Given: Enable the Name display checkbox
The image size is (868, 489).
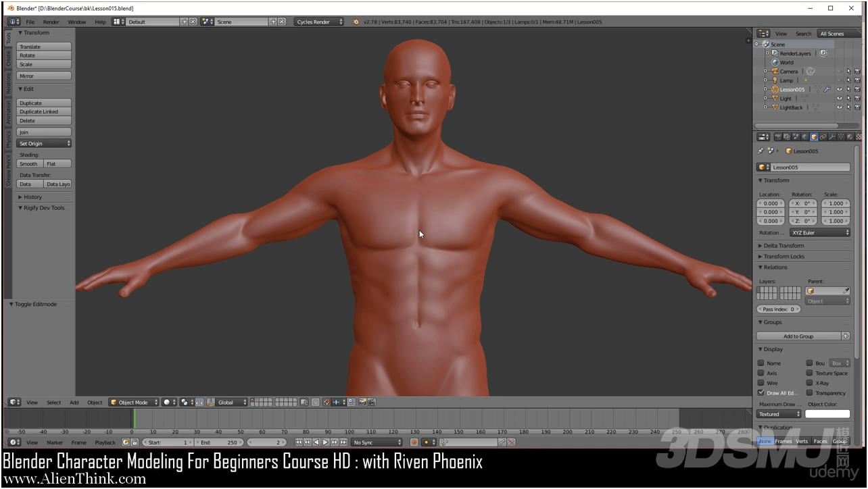Looking at the screenshot, I should point(761,363).
